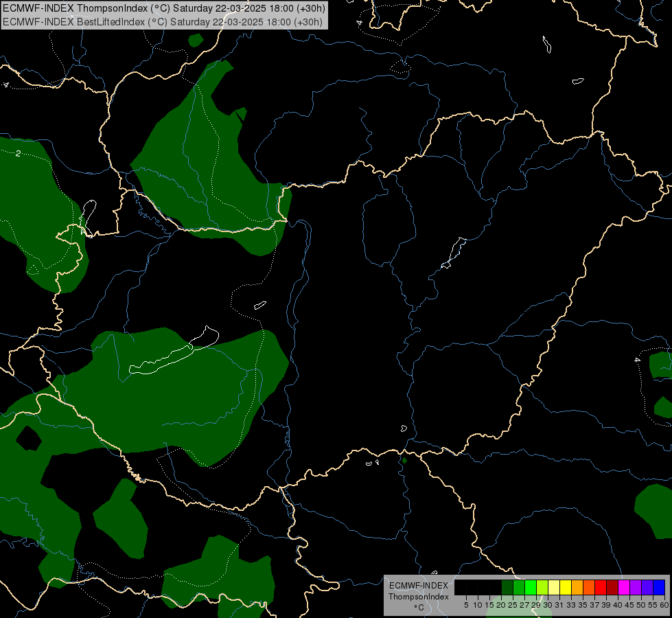The width and height of the screenshot is (672, 618).
Task: Click the BestLiftedIndex title line
Action: click(x=163, y=22)
